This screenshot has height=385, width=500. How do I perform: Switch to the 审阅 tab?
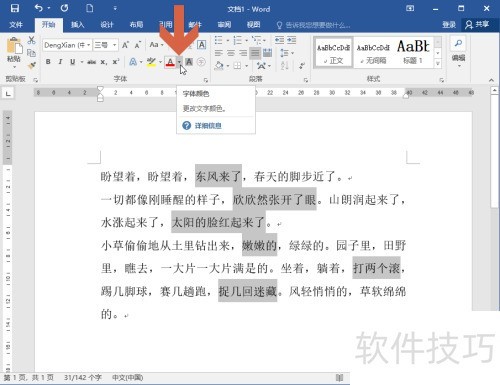point(224,25)
